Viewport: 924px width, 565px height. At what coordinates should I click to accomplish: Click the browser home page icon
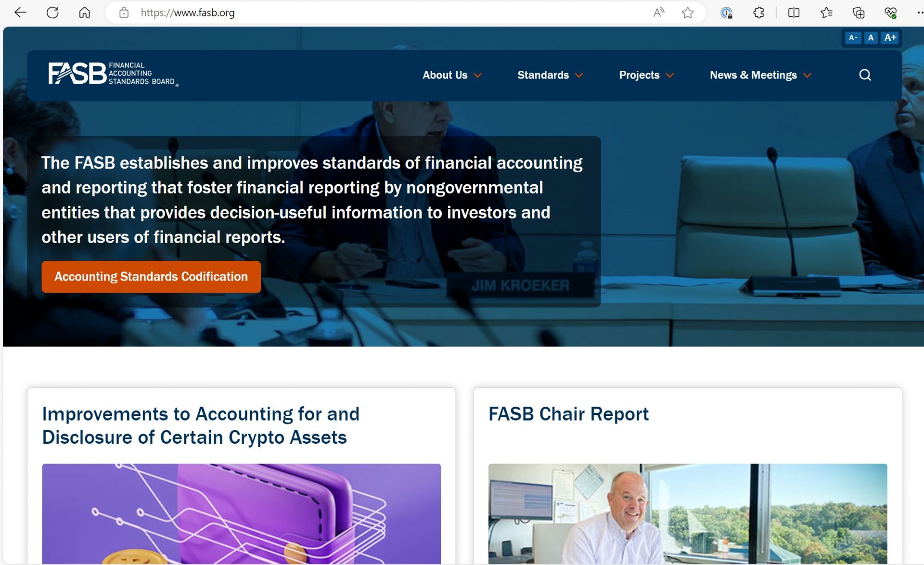pos(85,12)
